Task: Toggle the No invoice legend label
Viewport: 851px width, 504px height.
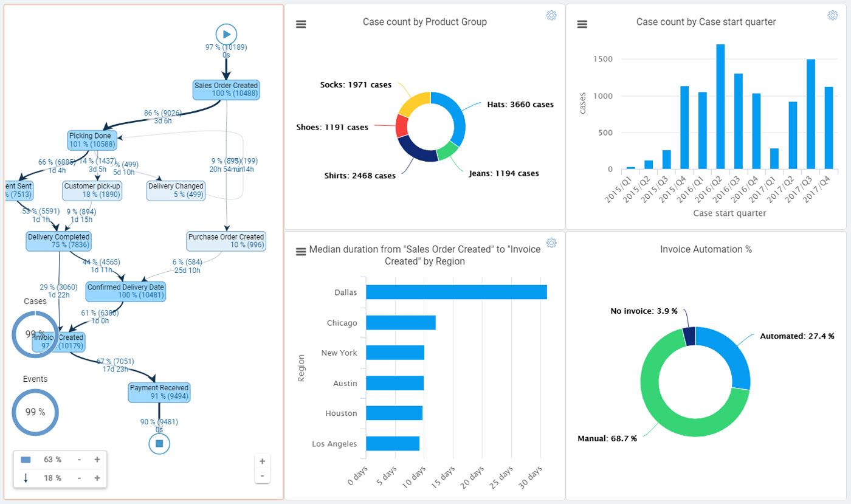Action: point(644,311)
